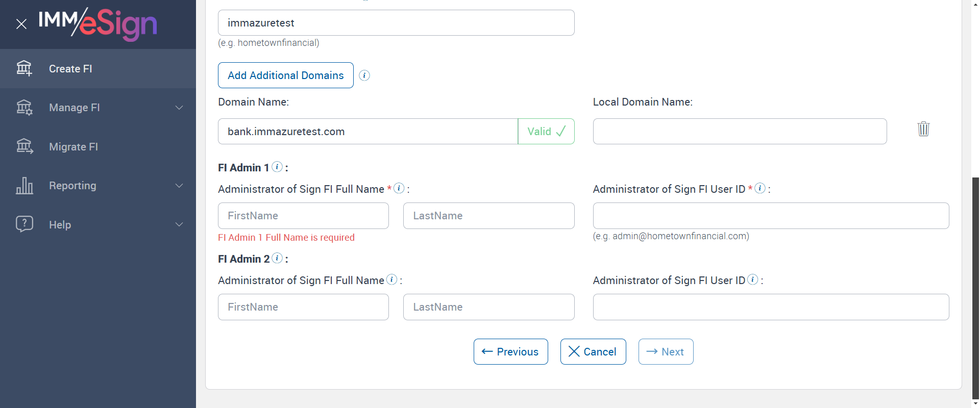The width and height of the screenshot is (980, 408).
Task: Cancel the FI creation form
Action: pyautogui.click(x=593, y=352)
